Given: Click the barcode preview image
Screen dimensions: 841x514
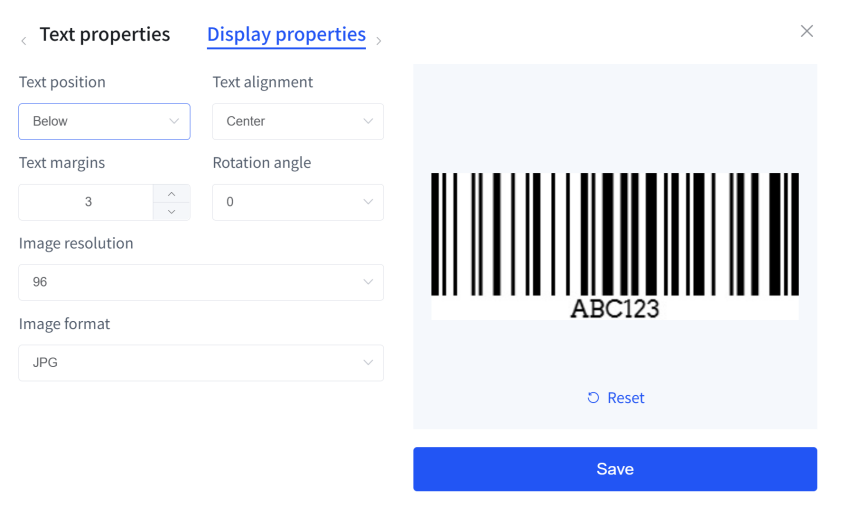Looking at the screenshot, I should (x=615, y=246).
